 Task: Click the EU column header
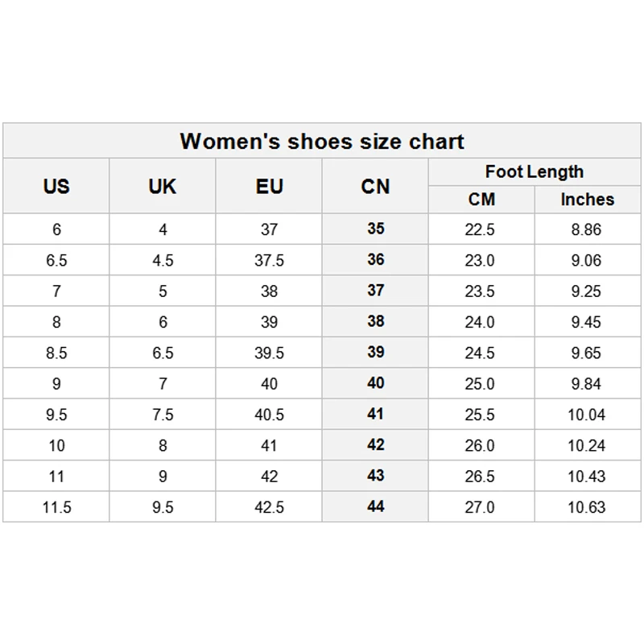point(270,187)
